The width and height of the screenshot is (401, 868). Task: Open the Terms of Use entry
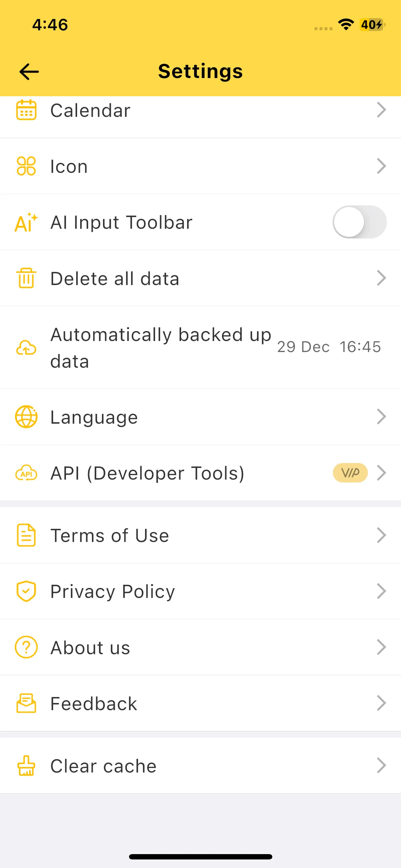(x=110, y=535)
